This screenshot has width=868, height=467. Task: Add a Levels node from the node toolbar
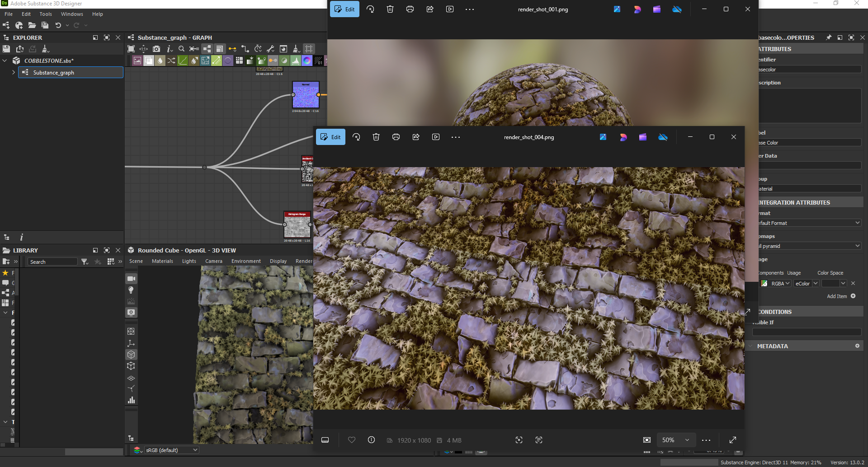[x=295, y=61]
